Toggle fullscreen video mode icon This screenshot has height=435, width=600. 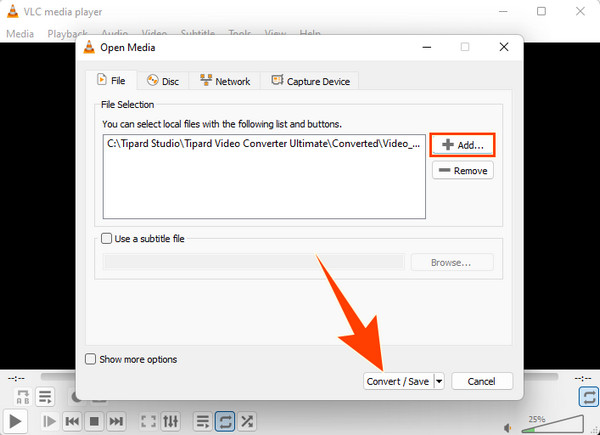point(148,421)
